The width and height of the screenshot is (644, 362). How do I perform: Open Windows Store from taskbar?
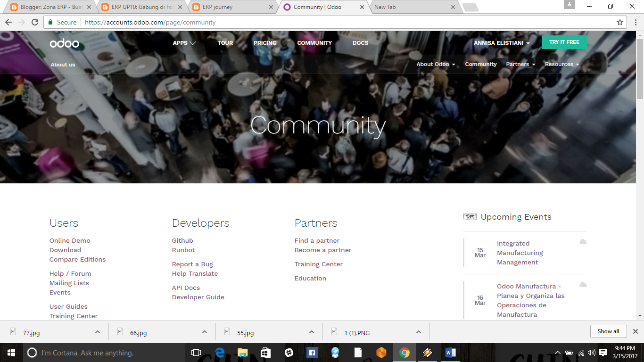tap(266, 353)
